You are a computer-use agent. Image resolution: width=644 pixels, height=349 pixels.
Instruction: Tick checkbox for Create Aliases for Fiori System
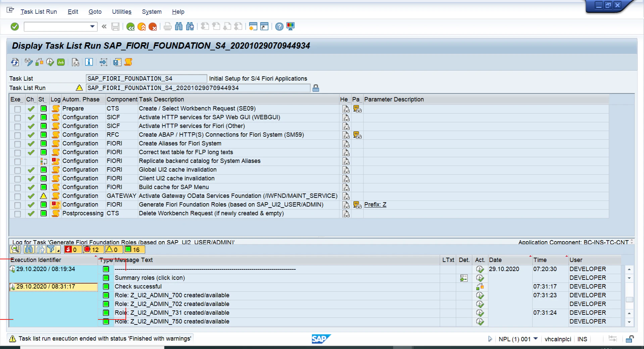(17, 144)
